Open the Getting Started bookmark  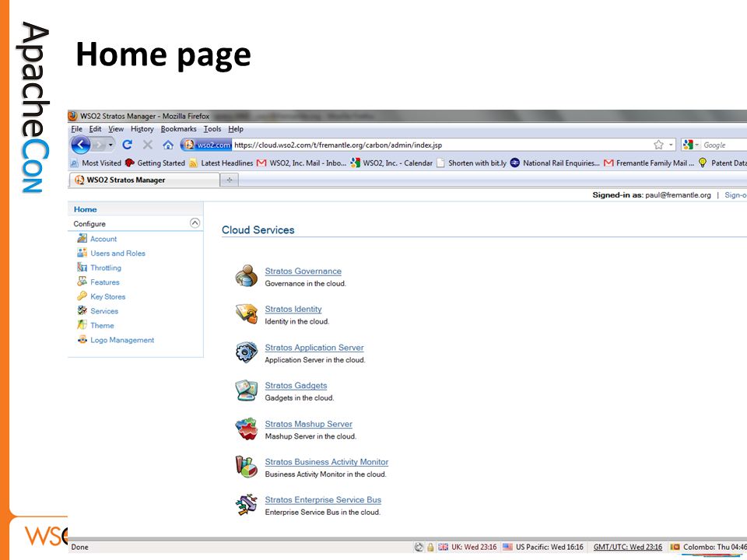pyautogui.click(x=156, y=163)
